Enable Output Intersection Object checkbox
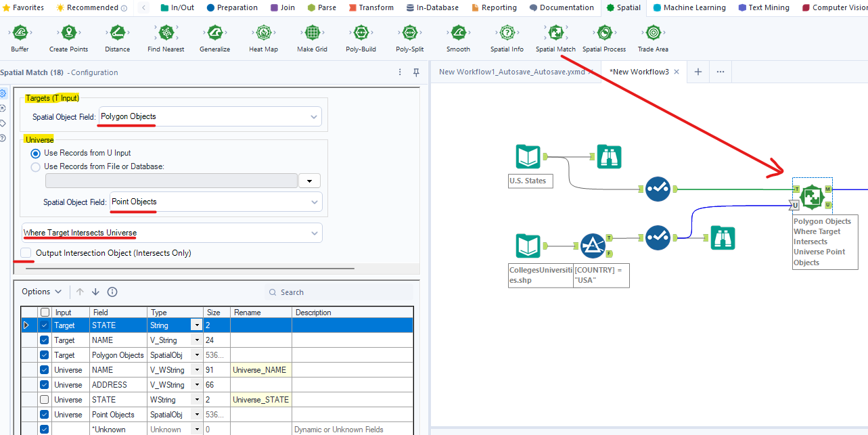 point(26,253)
